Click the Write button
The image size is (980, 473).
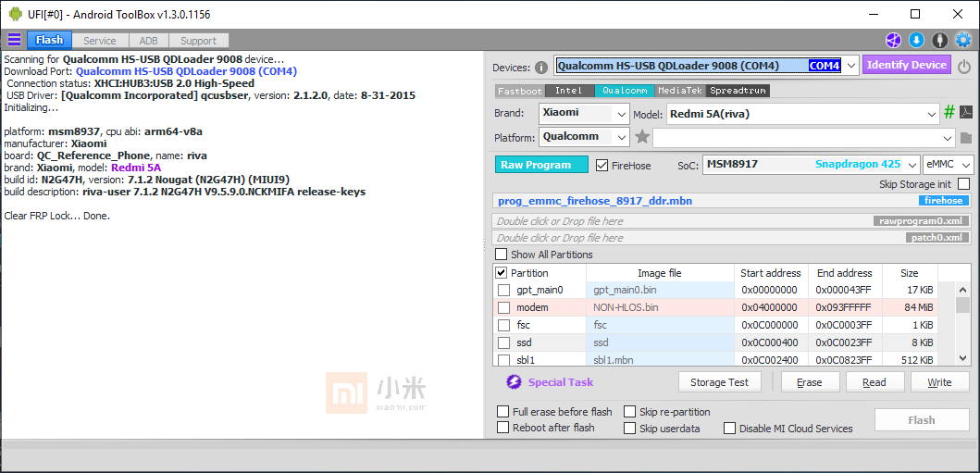coord(939,382)
